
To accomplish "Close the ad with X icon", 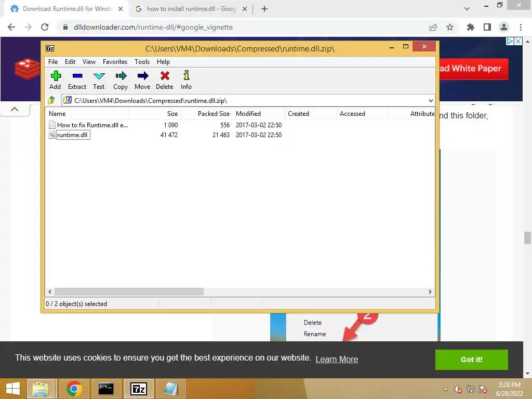I will [518, 42].
